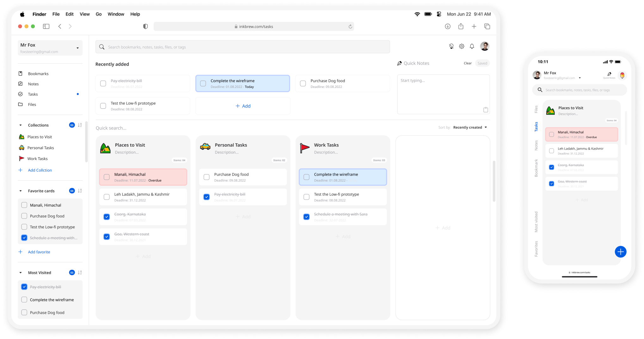Viewport: 644px width, 339px height.
Task: Sort Most Visited with sort icon
Action: pyautogui.click(x=80, y=273)
